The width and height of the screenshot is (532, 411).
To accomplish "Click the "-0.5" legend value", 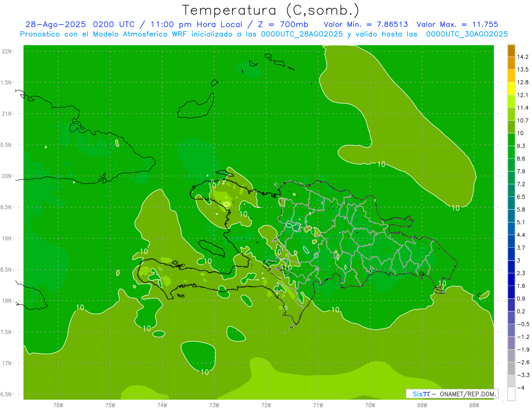I will point(523,324).
